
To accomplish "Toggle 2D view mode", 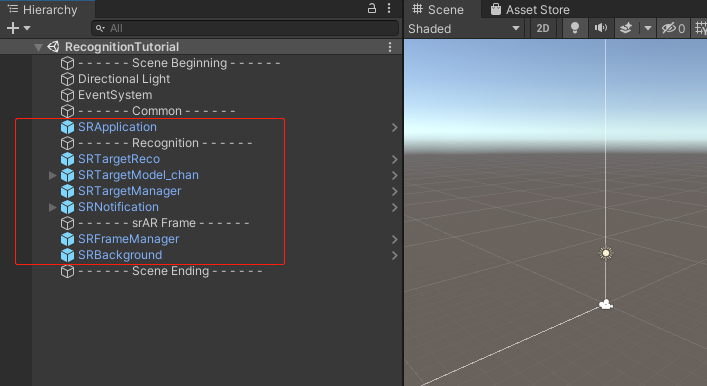I will click(542, 28).
